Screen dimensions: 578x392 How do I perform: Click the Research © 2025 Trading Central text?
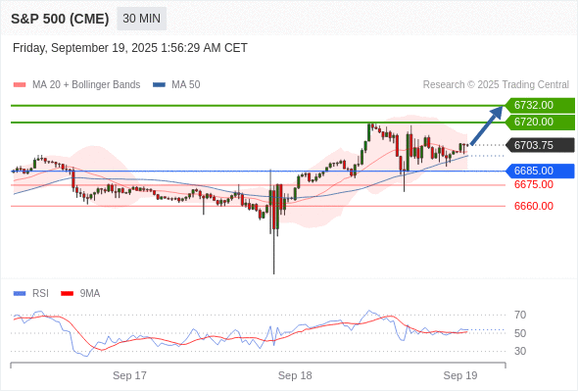point(496,85)
